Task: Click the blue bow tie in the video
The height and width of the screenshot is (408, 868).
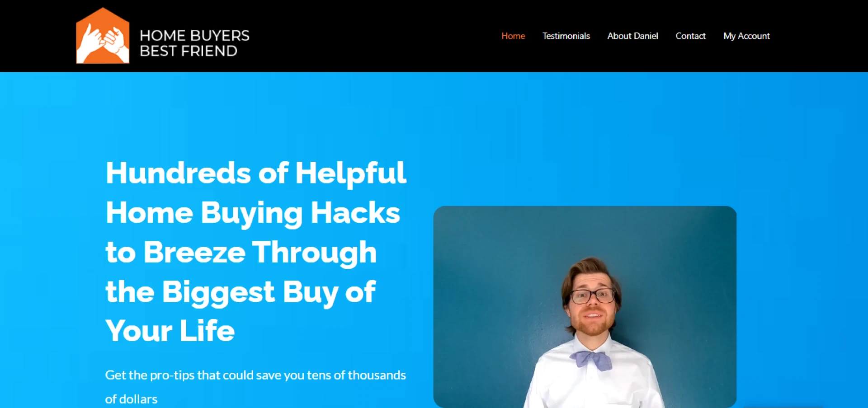Action: click(x=591, y=360)
